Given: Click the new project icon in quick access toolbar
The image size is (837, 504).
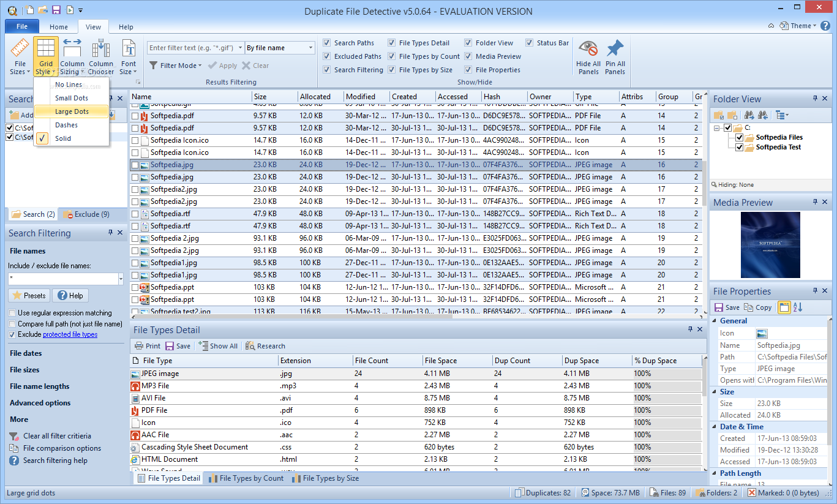Looking at the screenshot, I should pos(30,10).
